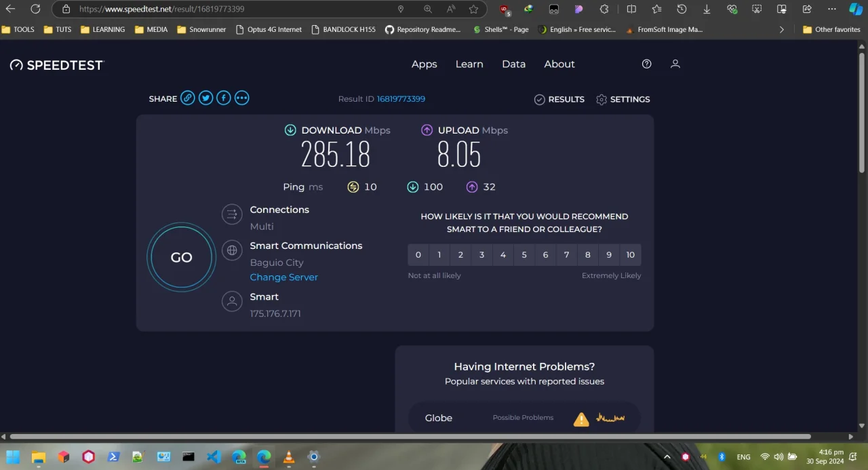The image size is (868, 470).
Task: Open the Extensions puzzle icon
Action: (x=604, y=9)
